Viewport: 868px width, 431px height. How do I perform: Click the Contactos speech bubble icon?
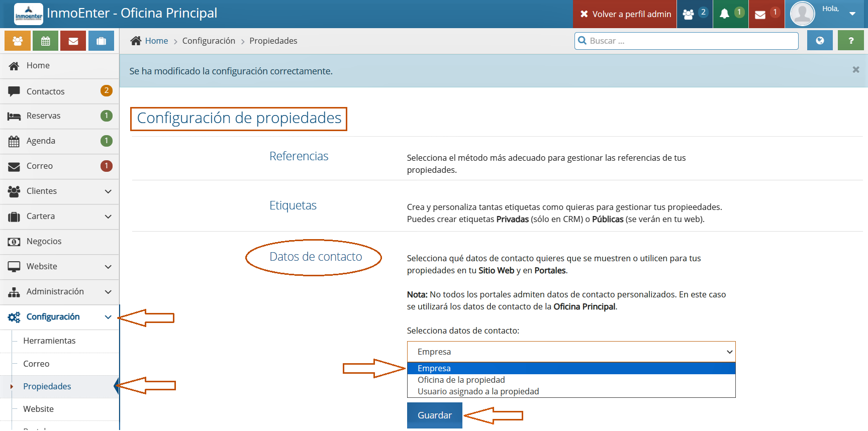point(14,91)
